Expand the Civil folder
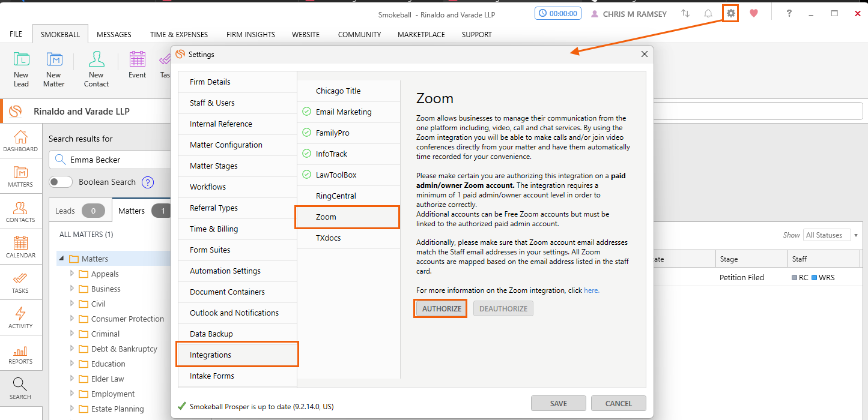 [x=72, y=304]
